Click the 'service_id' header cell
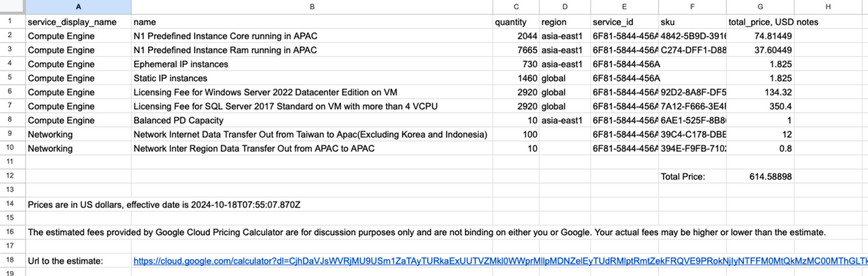The width and height of the screenshot is (868, 276). point(624,22)
